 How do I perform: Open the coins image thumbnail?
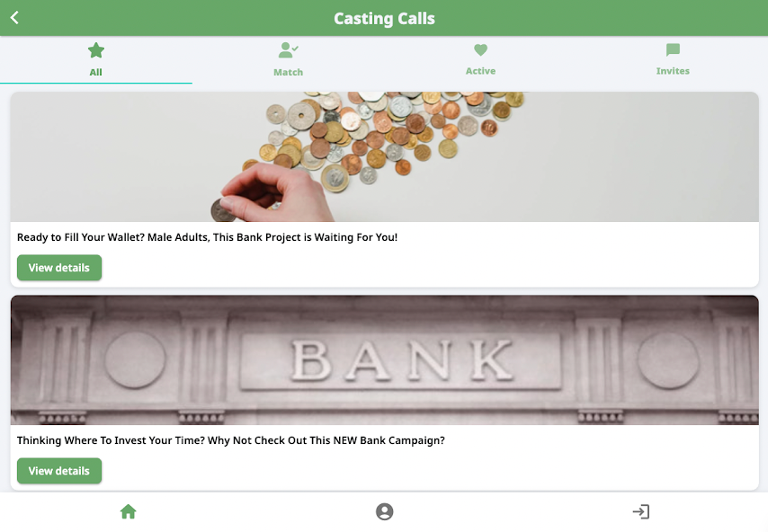(x=385, y=156)
